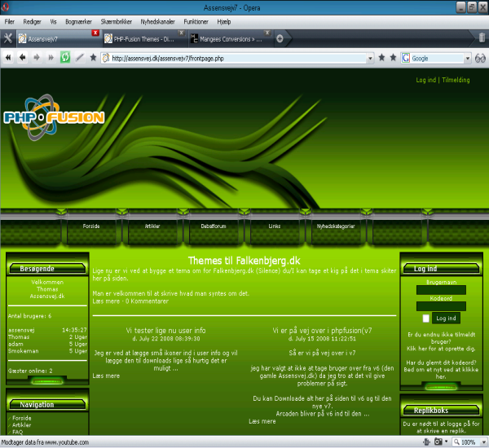
Task: Open the Filer menu
Action: click(9, 21)
